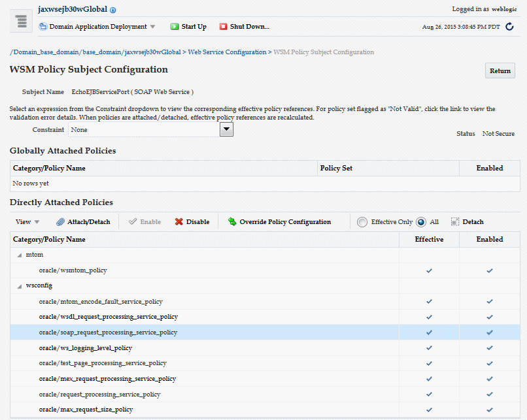Click Effective checkmark for mtom_encode_fault_service_policy

[x=429, y=302]
